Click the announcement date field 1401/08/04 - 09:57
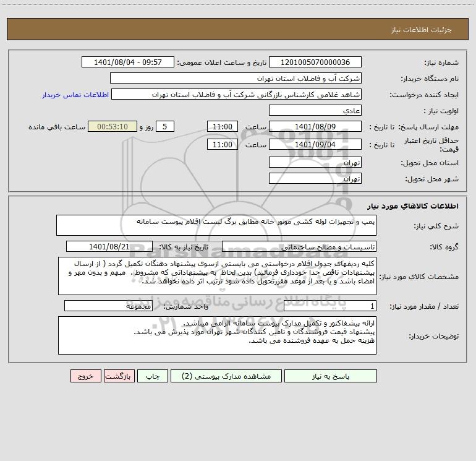The image size is (476, 461). 128,62
